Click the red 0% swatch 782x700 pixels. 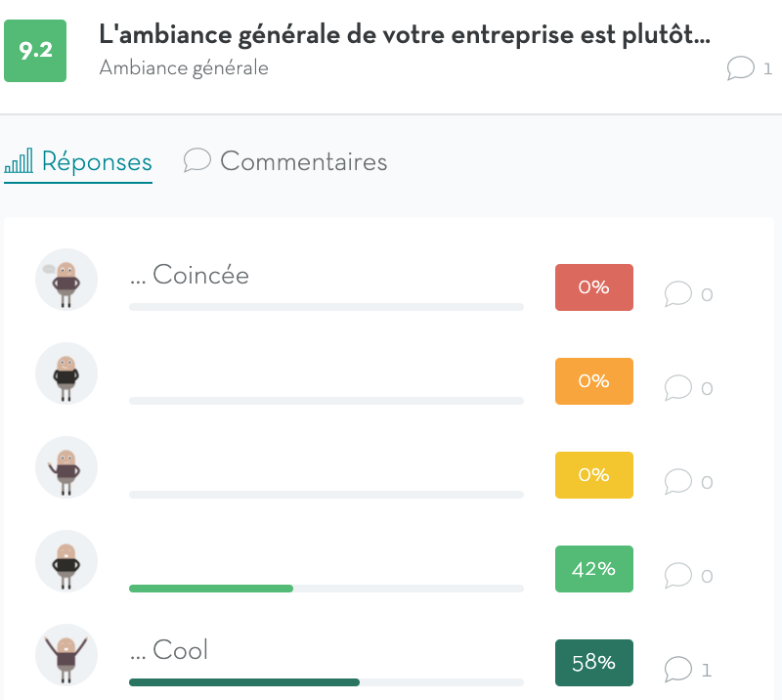[x=593, y=287]
